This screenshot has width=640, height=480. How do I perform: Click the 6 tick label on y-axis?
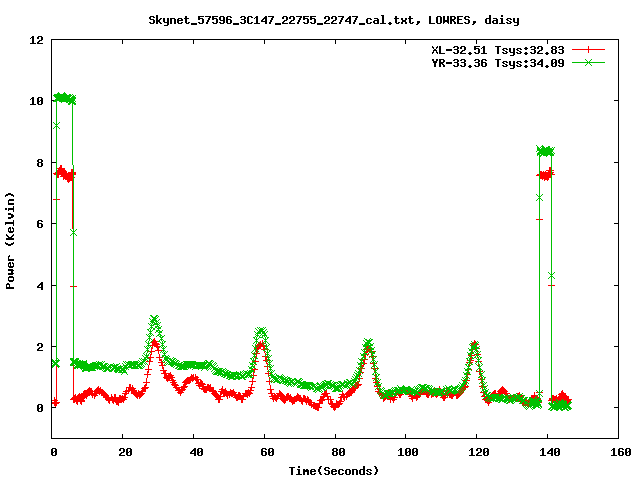pos(39,224)
